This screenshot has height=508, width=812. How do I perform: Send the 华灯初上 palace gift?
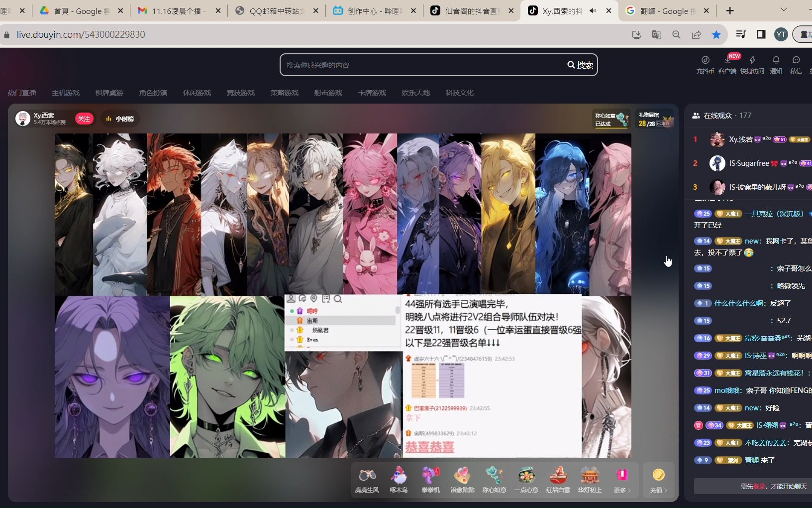[x=590, y=480]
